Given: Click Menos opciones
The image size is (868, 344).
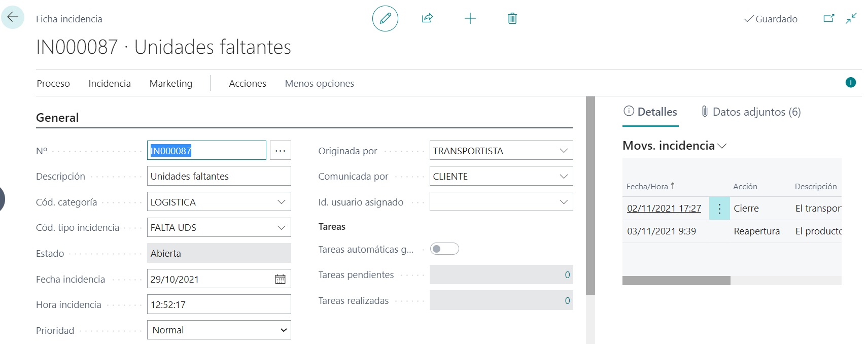Looking at the screenshot, I should [319, 84].
